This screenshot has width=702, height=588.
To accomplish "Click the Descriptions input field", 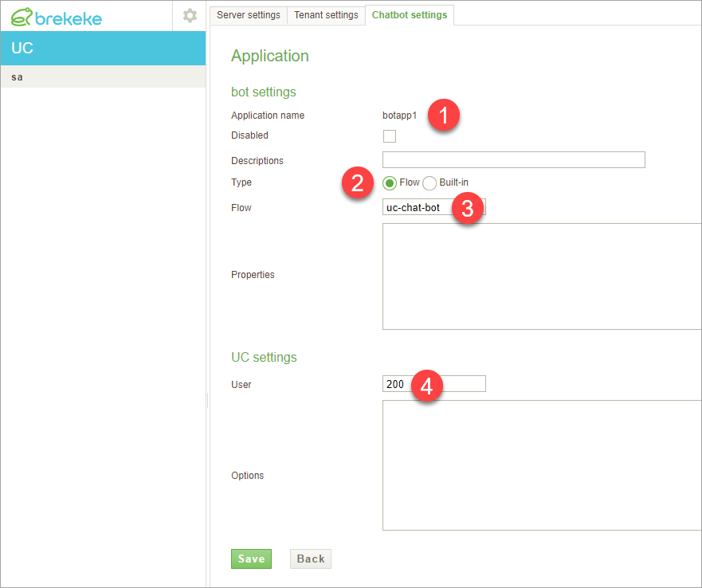I will pos(513,159).
